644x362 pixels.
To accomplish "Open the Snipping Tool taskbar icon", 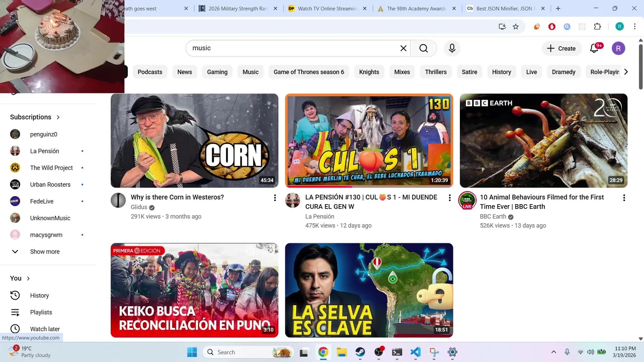I will coord(434,352).
